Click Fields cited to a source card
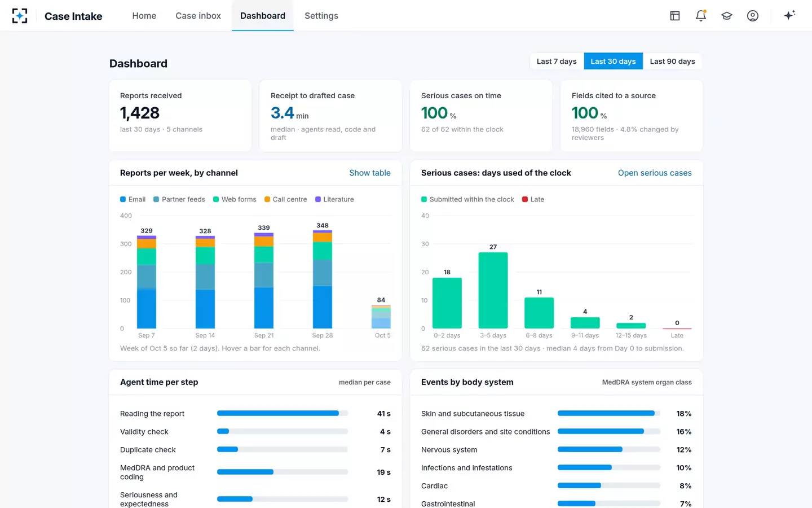The width and height of the screenshot is (812, 508). point(632,116)
